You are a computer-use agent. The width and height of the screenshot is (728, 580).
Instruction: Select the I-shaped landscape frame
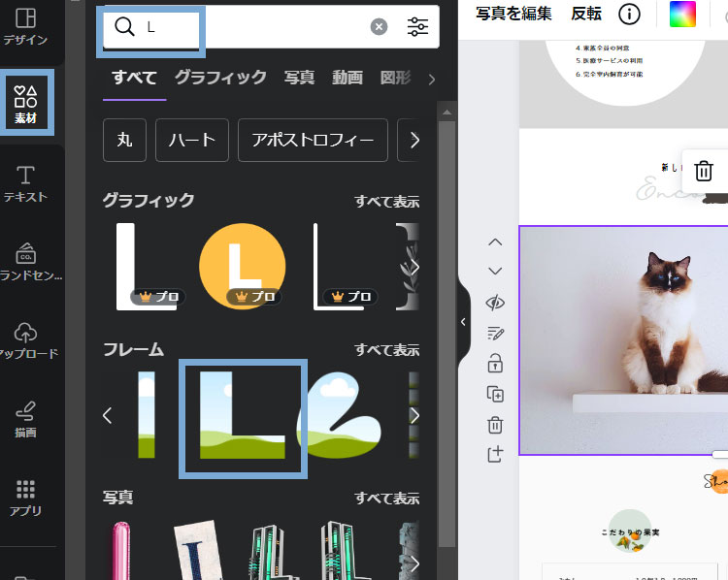[x=147, y=415]
